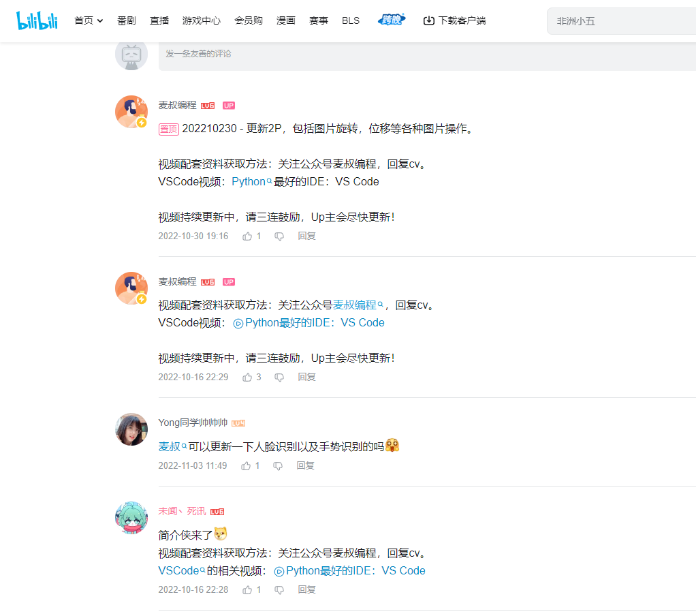
Task: Open the Python search link in the pinned comment
Action: click(247, 181)
